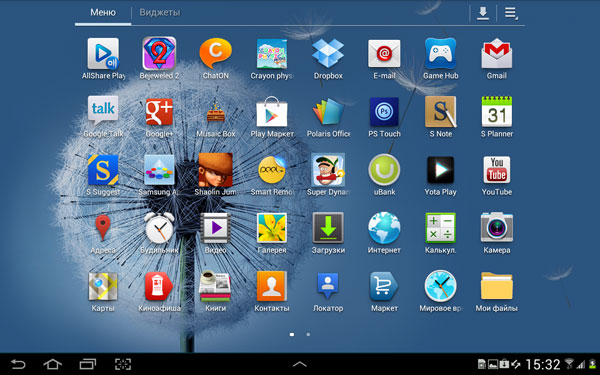Launch S Suggest app

tap(103, 170)
